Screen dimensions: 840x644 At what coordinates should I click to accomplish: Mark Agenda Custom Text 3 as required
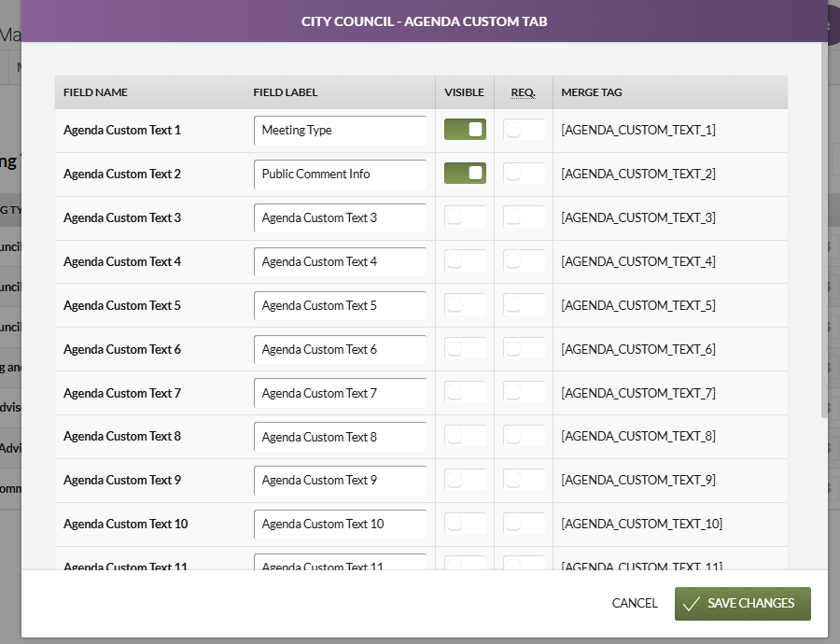pos(524,217)
